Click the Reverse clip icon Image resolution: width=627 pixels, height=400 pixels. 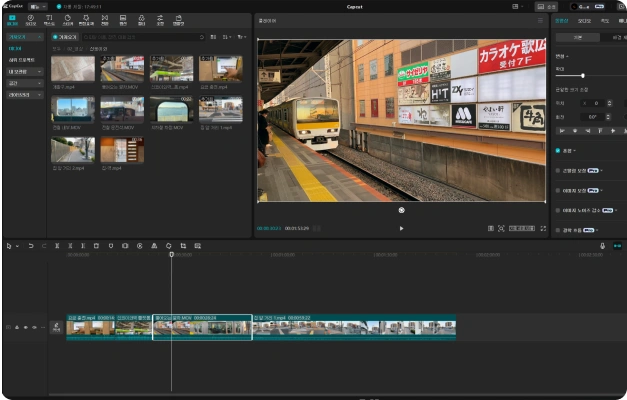pos(140,246)
